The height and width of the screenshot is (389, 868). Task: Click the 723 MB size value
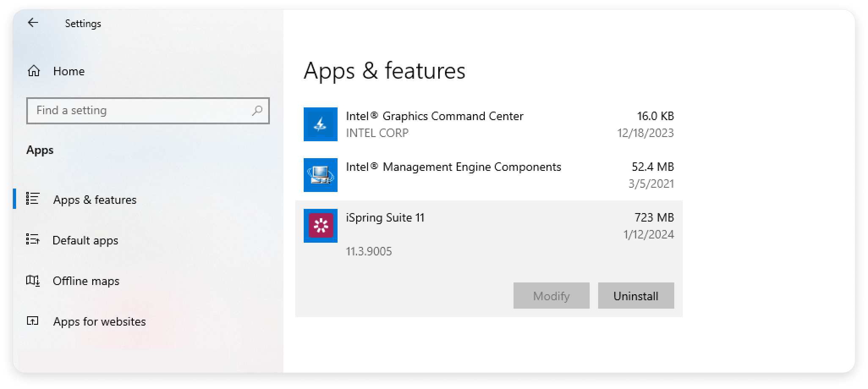pyautogui.click(x=654, y=217)
